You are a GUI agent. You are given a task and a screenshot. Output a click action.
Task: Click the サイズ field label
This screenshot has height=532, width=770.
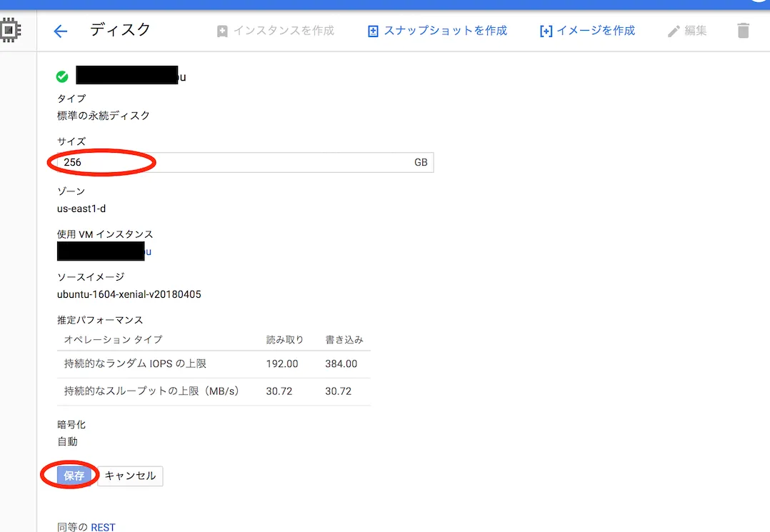click(71, 141)
